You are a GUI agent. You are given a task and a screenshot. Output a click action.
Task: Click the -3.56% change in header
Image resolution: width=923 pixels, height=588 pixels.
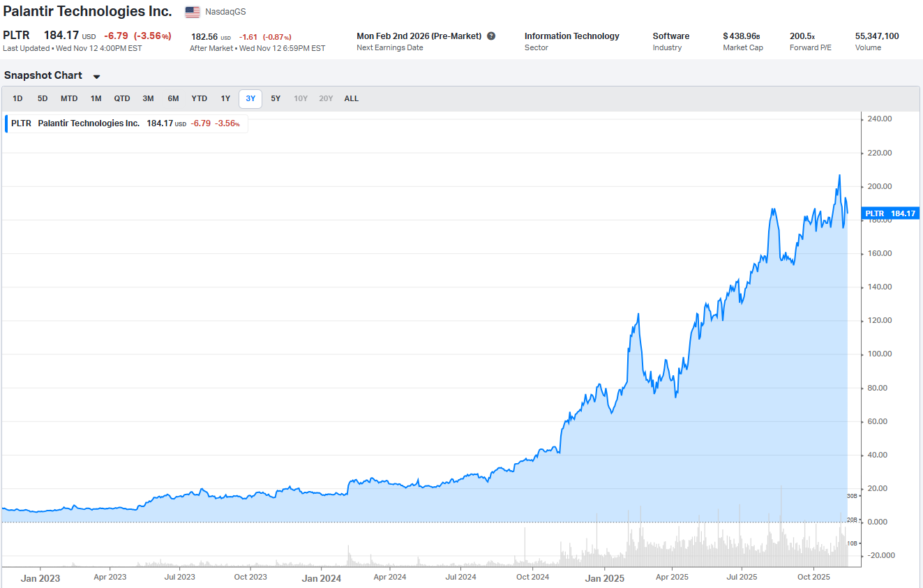coord(153,36)
